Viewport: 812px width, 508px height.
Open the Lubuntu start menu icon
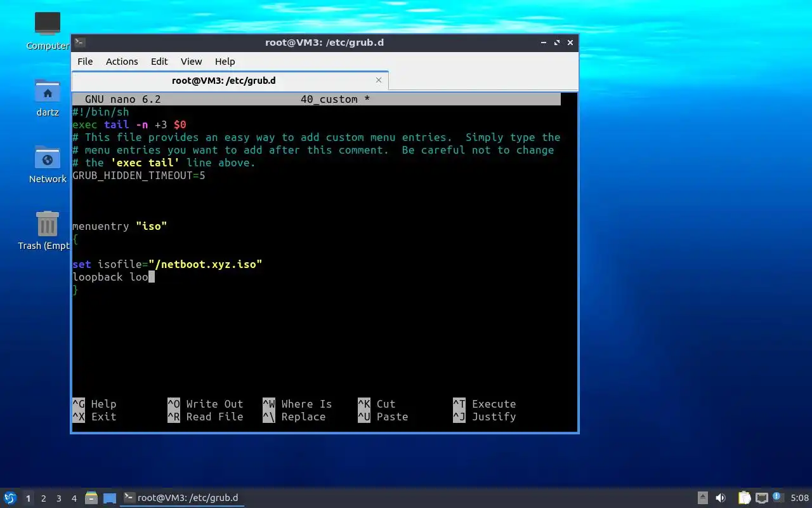click(10, 498)
